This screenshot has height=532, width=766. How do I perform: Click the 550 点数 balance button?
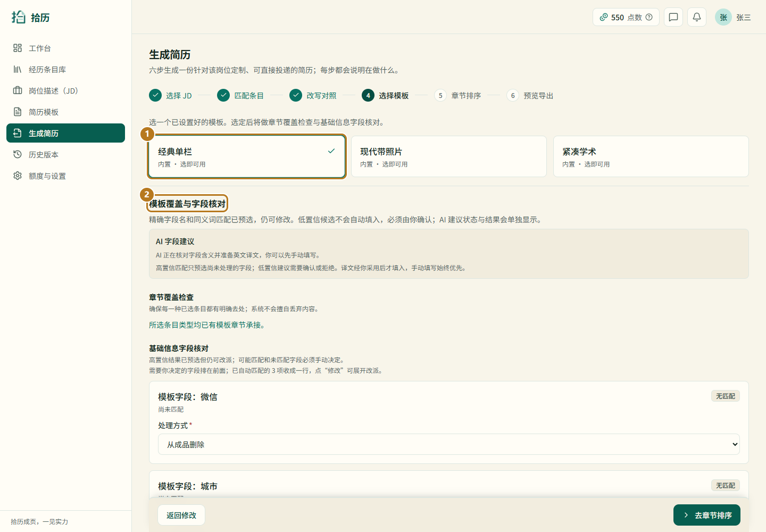(x=626, y=17)
